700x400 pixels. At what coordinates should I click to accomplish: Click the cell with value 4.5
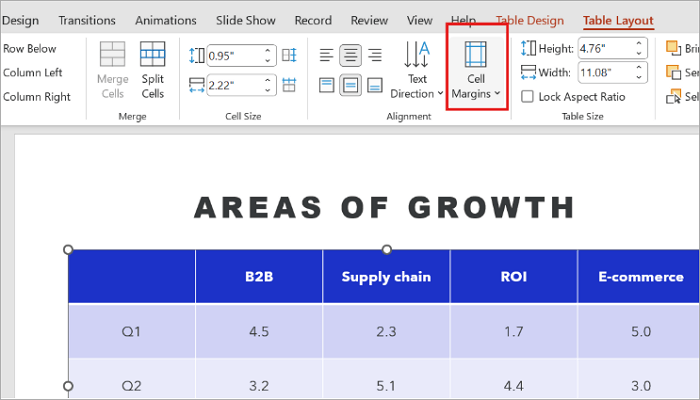click(259, 331)
